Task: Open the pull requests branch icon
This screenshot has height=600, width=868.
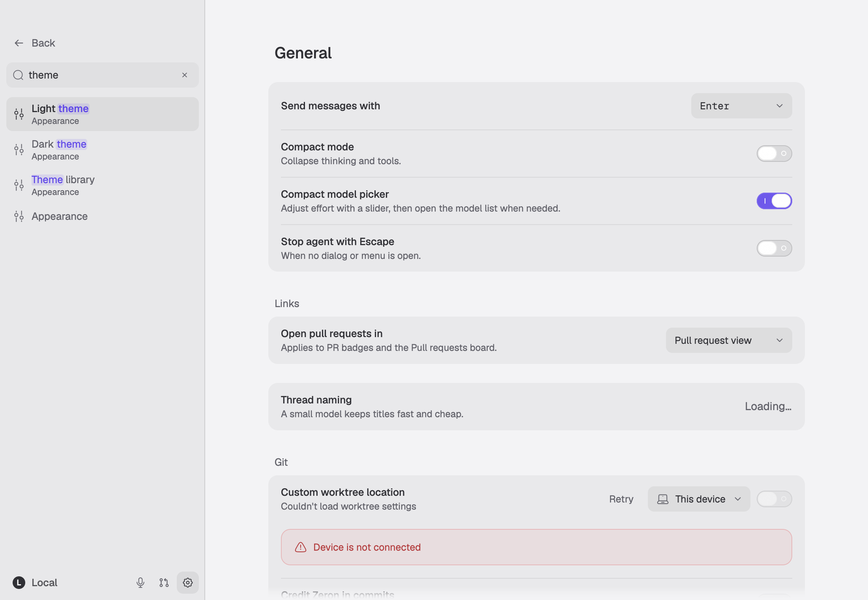Action: click(x=164, y=583)
